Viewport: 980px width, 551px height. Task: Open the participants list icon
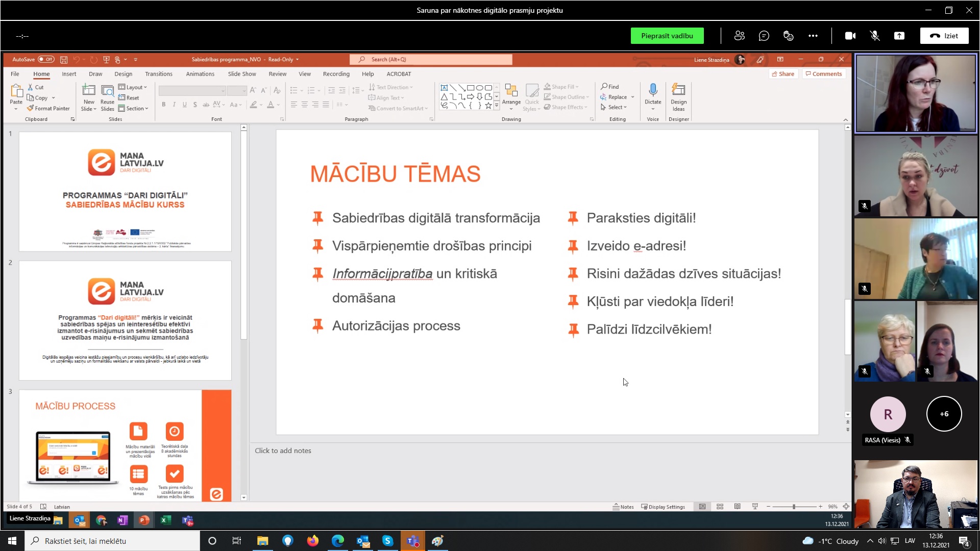(739, 36)
